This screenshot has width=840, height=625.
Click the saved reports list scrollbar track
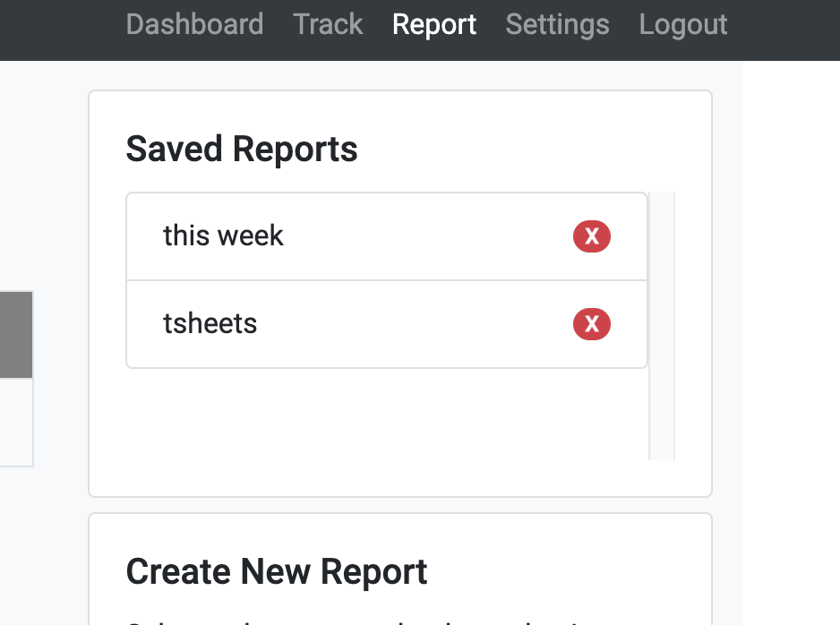pos(662,326)
